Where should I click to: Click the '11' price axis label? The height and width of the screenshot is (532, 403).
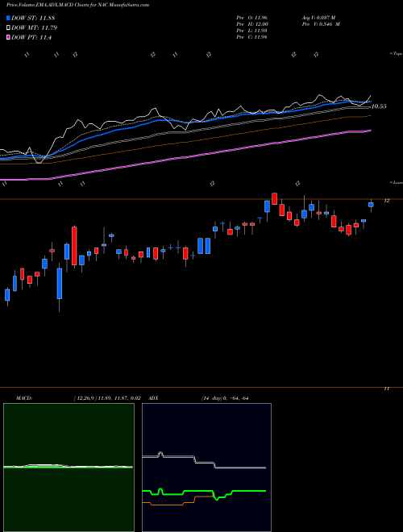386,389
